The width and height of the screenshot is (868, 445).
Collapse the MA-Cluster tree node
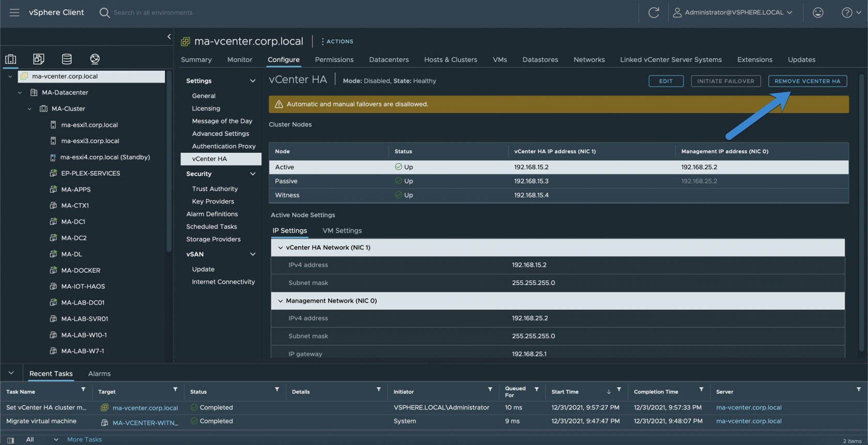(x=29, y=108)
